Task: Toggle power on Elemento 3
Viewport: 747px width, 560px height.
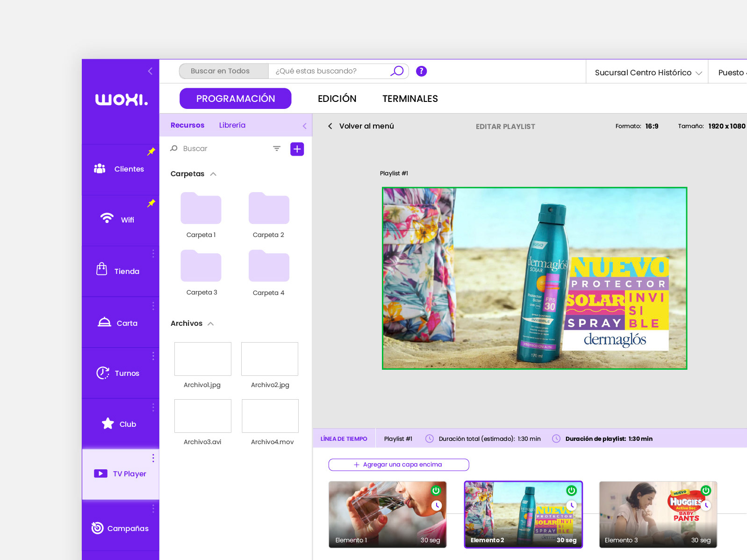Action: (x=706, y=490)
